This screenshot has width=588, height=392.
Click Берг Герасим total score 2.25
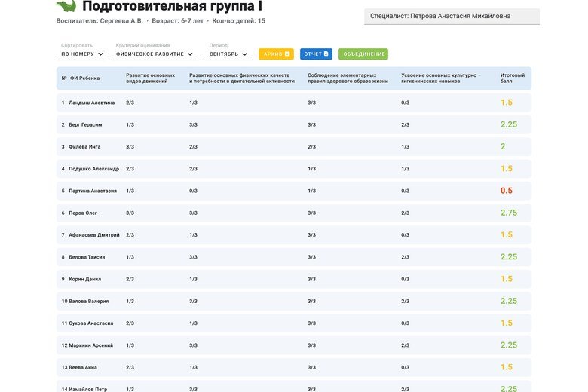coord(509,124)
